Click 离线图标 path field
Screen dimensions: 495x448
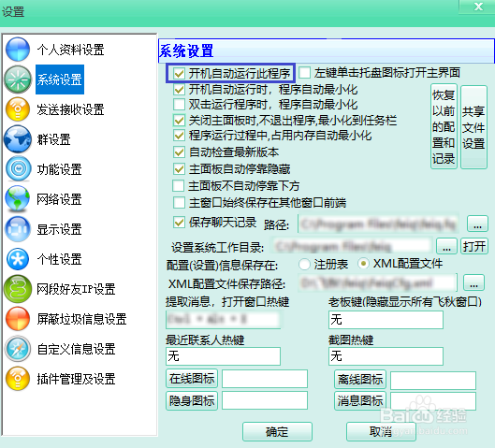click(433, 380)
